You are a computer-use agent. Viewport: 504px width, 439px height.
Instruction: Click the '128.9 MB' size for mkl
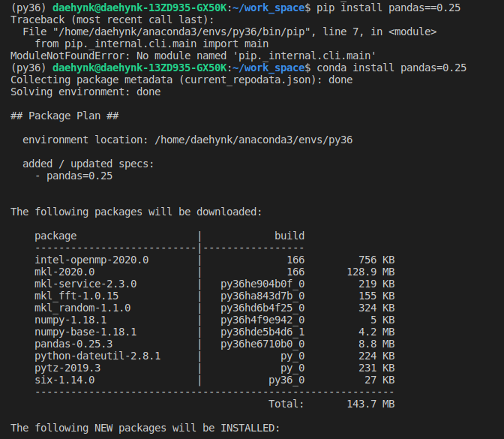pyautogui.click(x=370, y=272)
